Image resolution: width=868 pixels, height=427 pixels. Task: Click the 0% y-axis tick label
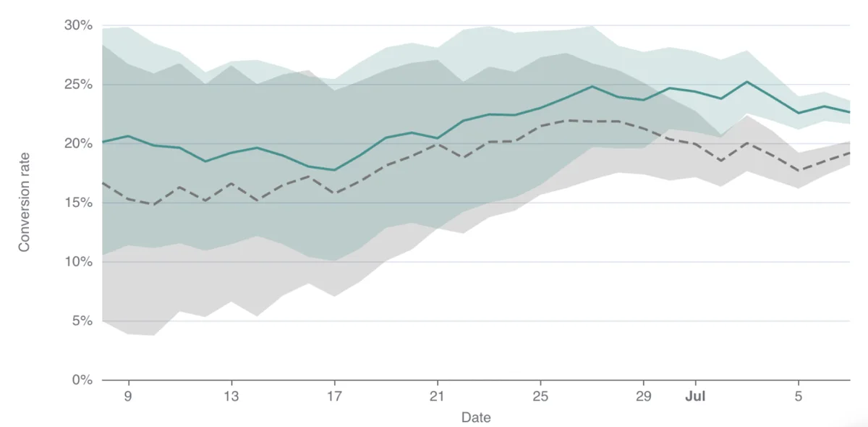coord(82,379)
